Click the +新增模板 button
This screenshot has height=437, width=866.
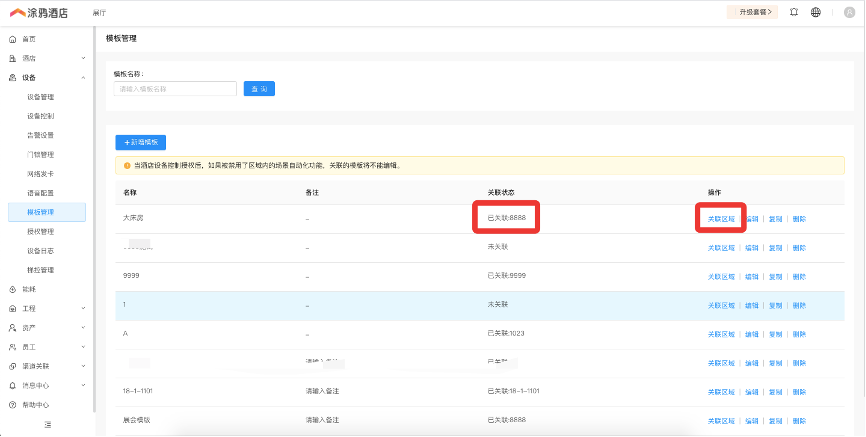141,143
